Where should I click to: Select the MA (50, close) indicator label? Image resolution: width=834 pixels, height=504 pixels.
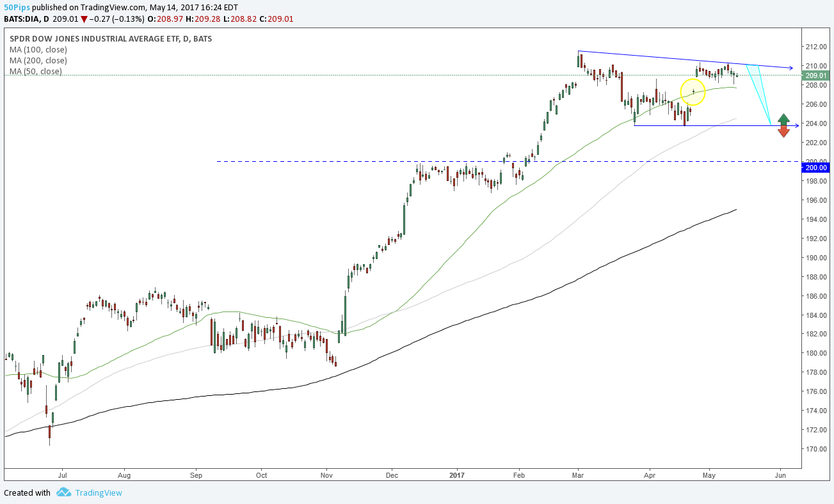point(36,71)
